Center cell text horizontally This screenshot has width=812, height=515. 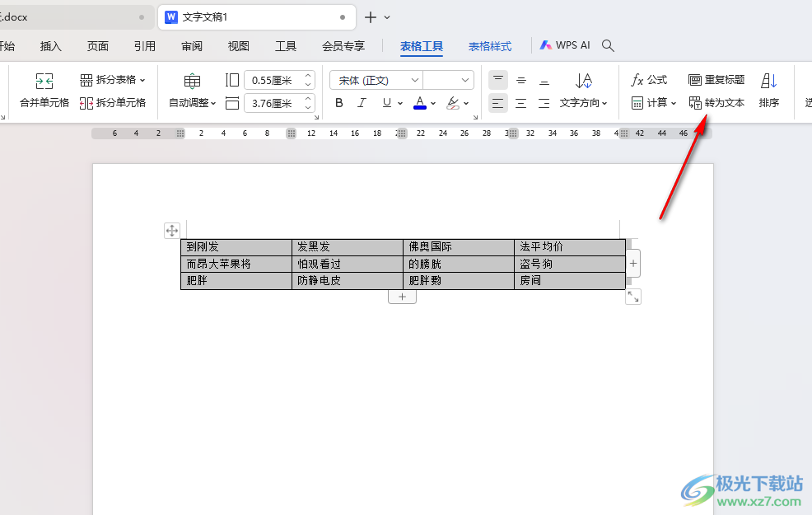coord(521,103)
